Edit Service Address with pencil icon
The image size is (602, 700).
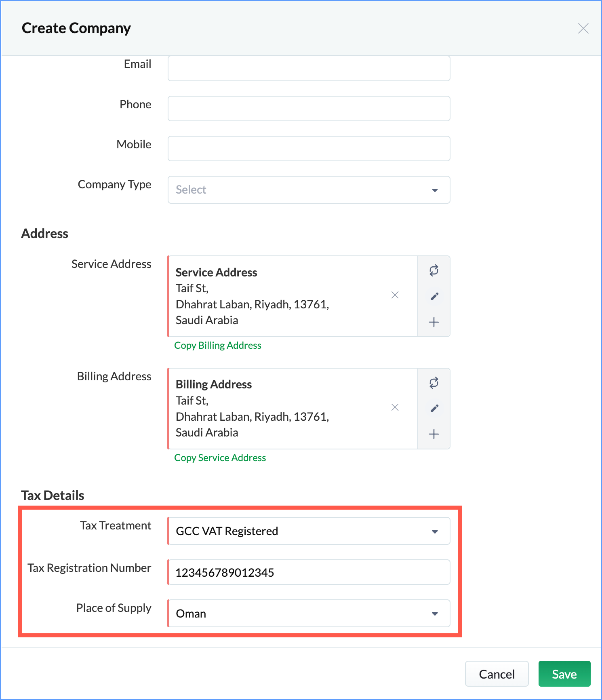click(434, 296)
